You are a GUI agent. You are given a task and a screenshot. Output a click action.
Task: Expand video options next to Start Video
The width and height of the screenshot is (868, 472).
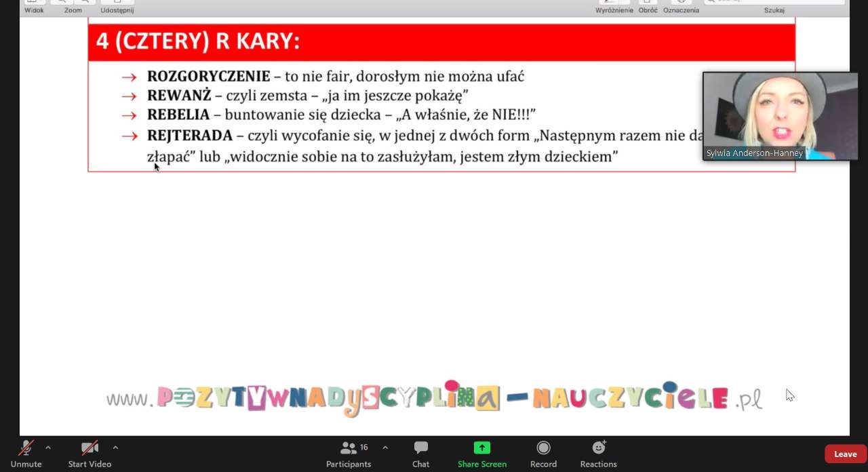point(115,448)
